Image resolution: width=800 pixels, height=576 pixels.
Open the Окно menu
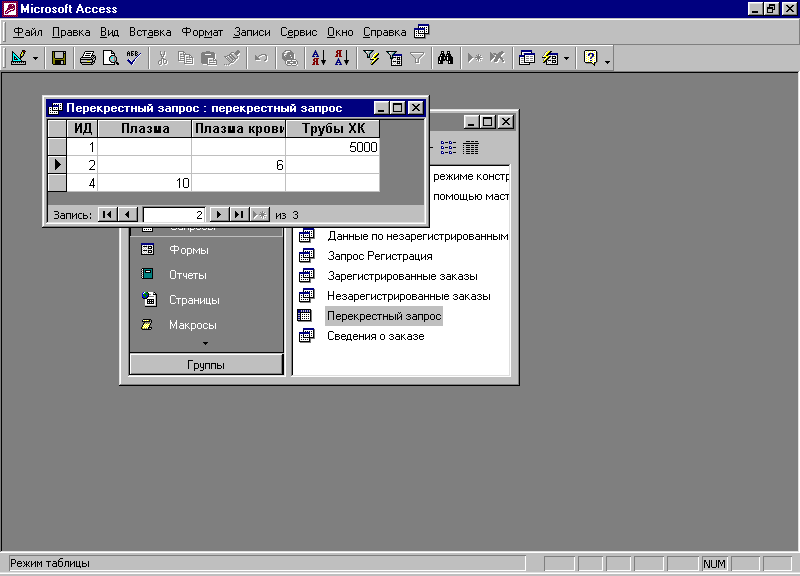pos(340,32)
